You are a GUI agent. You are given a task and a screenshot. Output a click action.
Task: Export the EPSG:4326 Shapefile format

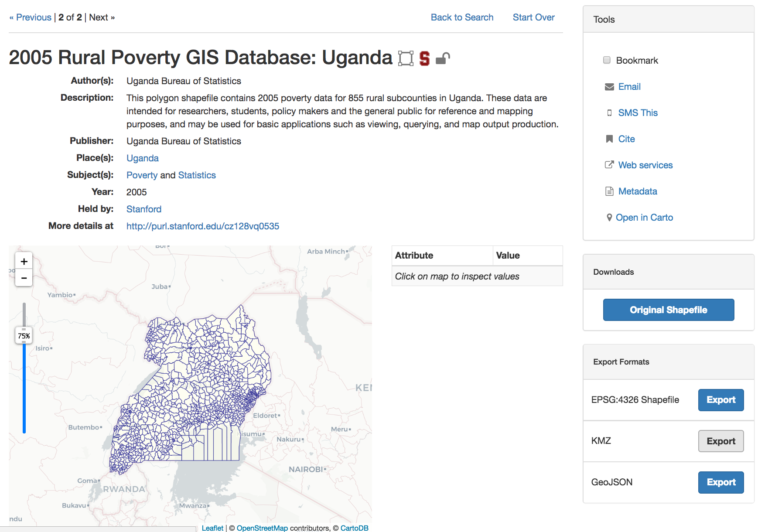pos(720,400)
